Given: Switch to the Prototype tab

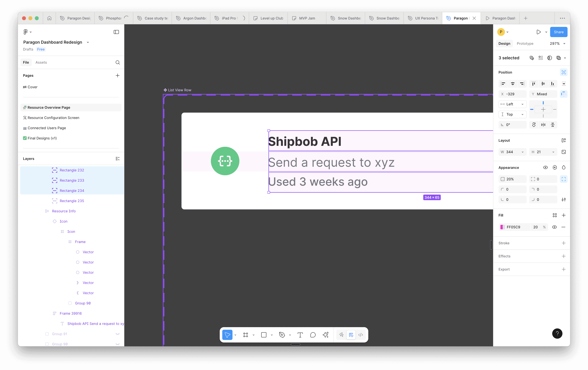Looking at the screenshot, I should pos(525,43).
